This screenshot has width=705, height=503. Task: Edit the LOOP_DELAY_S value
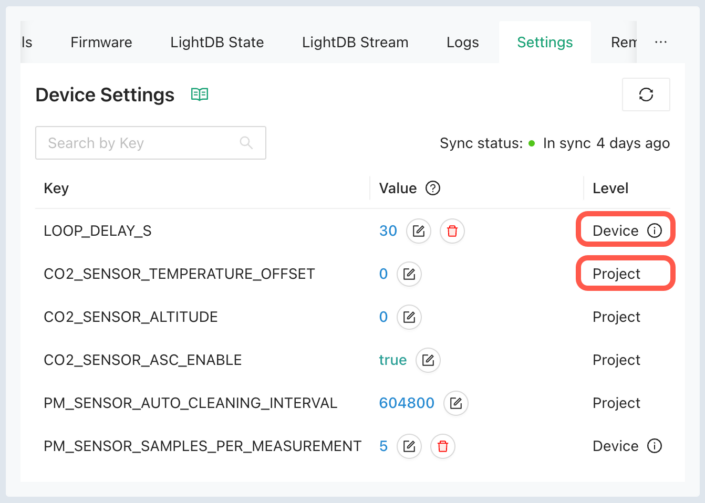pyautogui.click(x=419, y=231)
